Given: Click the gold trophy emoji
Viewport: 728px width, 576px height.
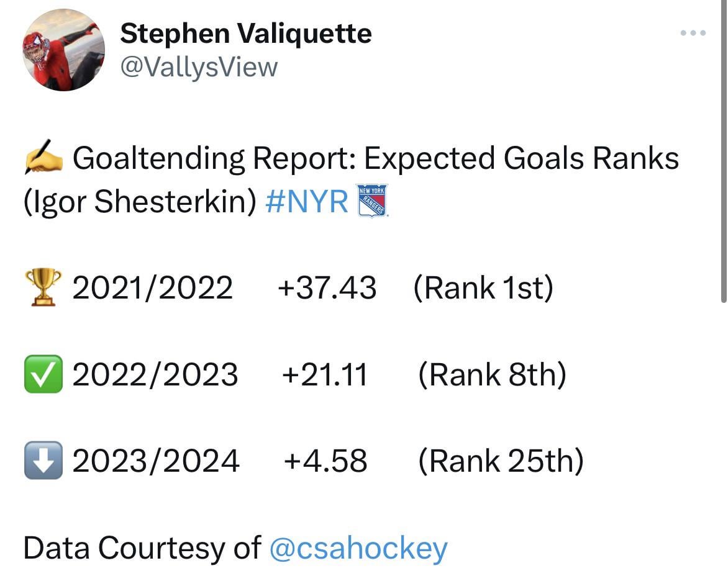Looking at the screenshot, I should point(42,287).
